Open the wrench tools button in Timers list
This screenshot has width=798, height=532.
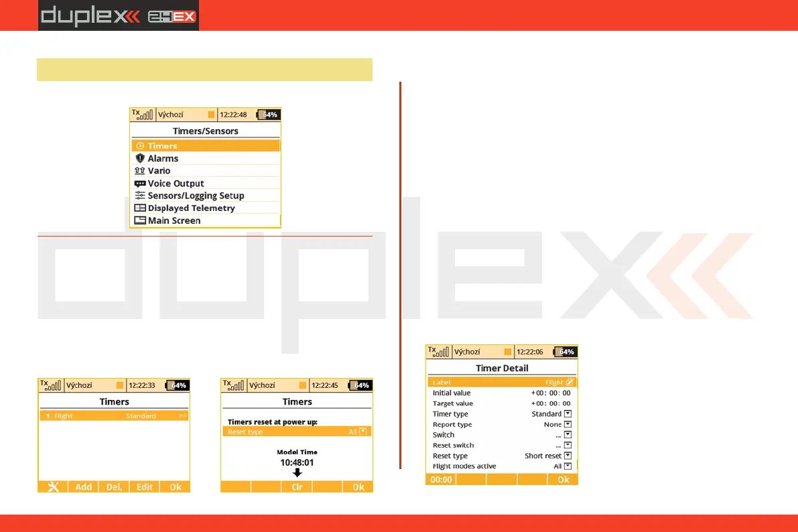(53, 486)
